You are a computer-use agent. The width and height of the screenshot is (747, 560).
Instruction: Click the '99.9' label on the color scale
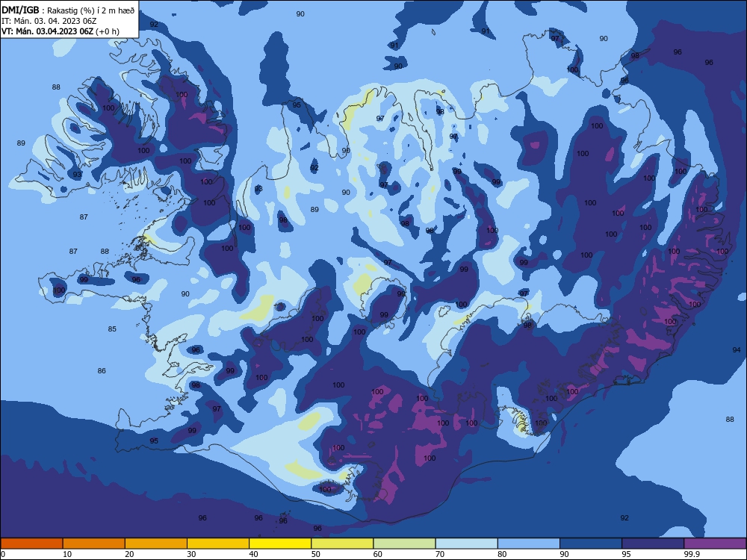pyautogui.click(x=691, y=554)
